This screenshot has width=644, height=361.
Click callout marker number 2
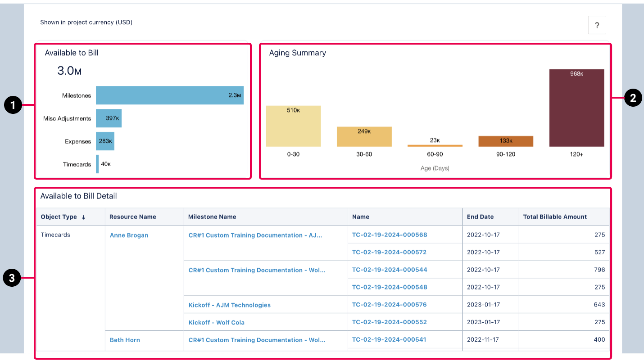coord(633,98)
